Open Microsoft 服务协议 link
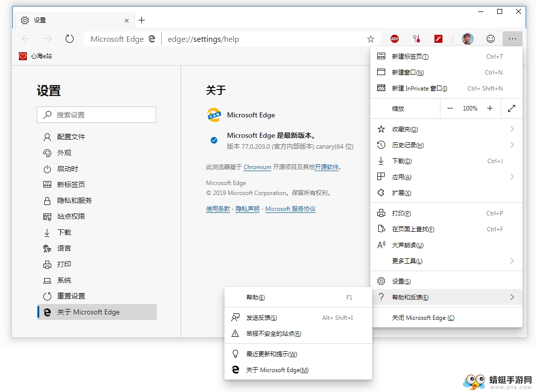Screen dimensions: 536x392 [x=290, y=209]
